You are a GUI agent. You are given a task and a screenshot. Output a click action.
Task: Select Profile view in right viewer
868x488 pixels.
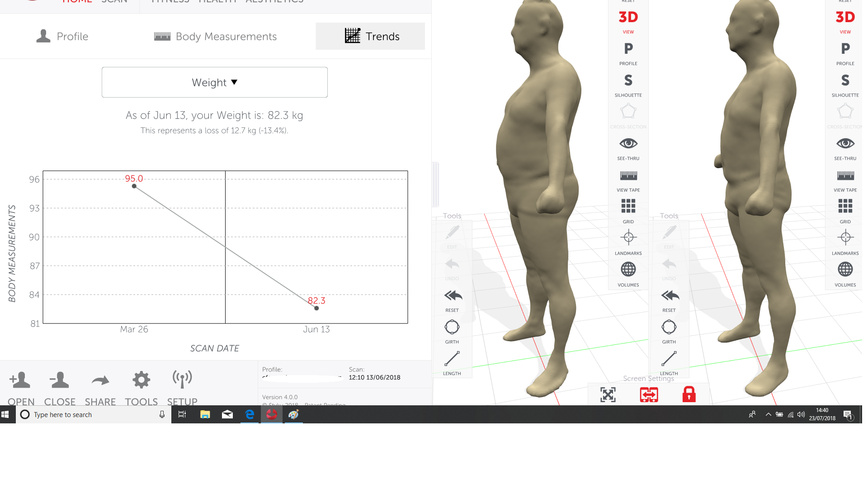tap(845, 53)
